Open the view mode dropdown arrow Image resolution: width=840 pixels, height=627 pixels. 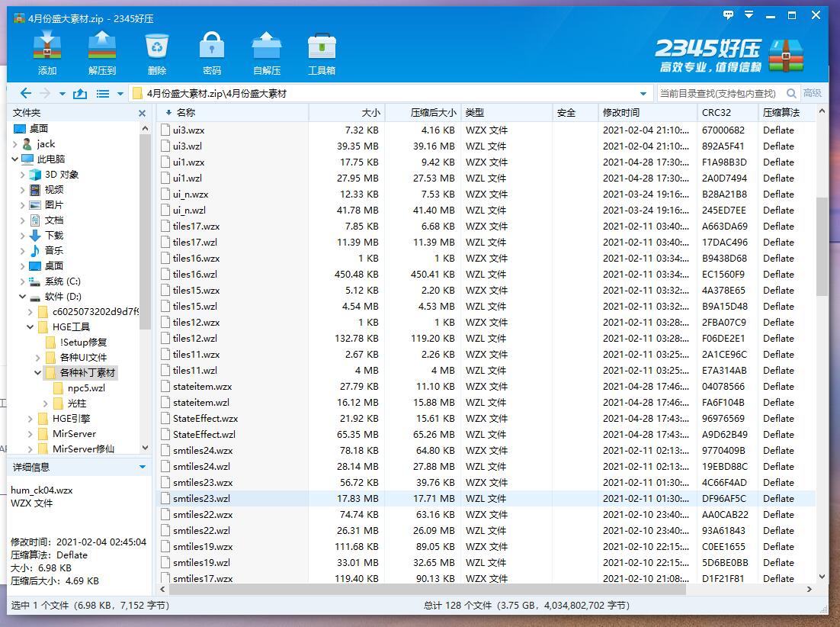[120, 94]
